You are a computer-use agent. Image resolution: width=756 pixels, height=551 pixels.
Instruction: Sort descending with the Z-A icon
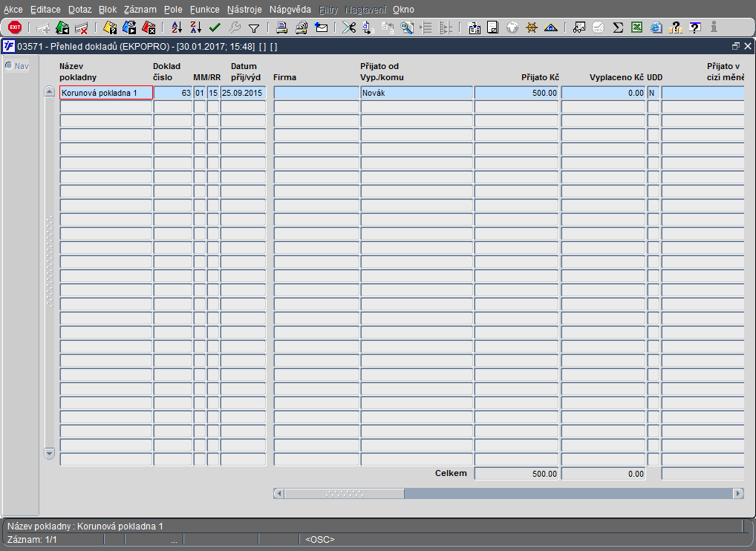click(x=196, y=28)
